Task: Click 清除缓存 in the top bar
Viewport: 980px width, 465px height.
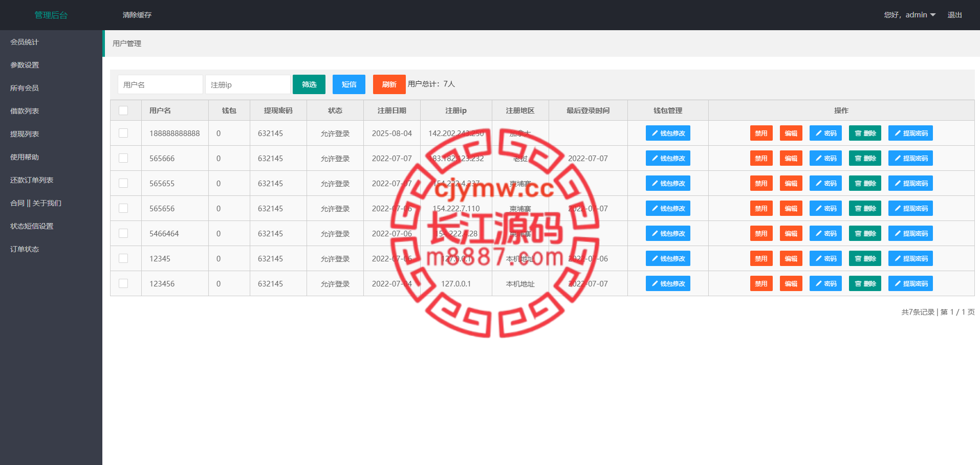Action: [x=137, y=15]
